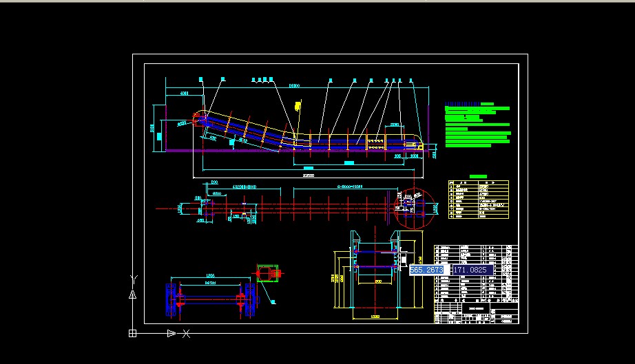Click the 171.0825 Y coordinate field
635x364 pixels.
click(472, 270)
